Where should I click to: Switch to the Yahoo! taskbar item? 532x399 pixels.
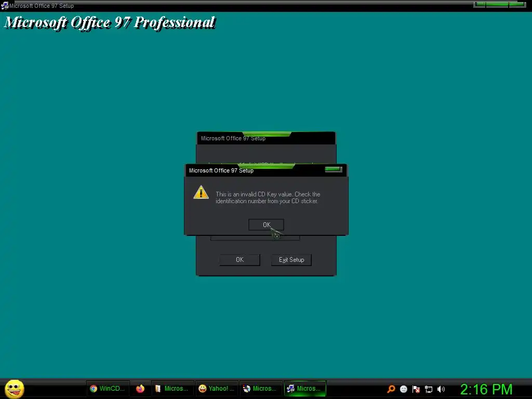click(x=217, y=389)
